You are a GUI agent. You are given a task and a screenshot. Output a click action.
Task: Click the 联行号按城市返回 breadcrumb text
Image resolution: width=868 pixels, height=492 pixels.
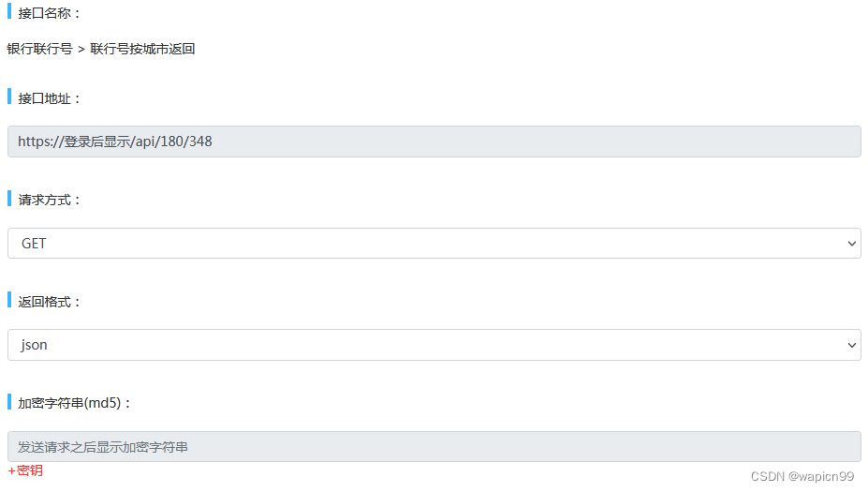(x=142, y=49)
